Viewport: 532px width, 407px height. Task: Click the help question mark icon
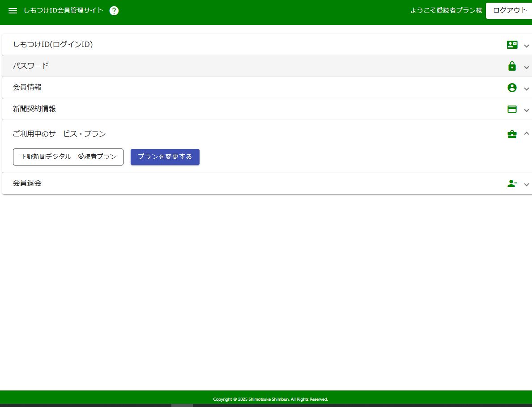coord(114,11)
